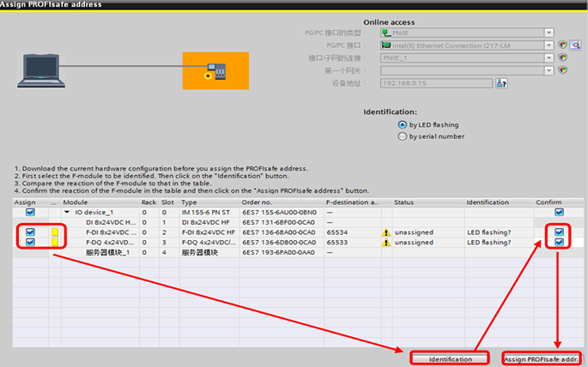The height and width of the screenshot is (367, 588).
Task: Toggle Confirm checkbox for F-DQ 4x24VDC row
Action: (559, 243)
